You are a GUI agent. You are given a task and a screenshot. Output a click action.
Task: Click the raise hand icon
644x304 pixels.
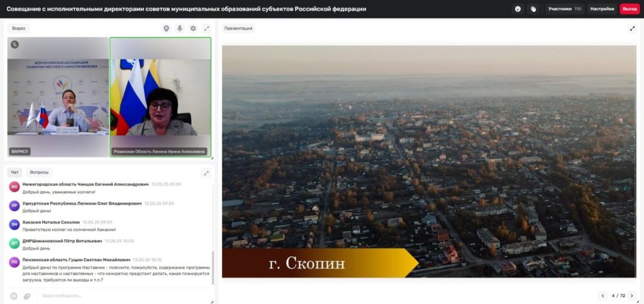pyautogui.click(x=533, y=9)
